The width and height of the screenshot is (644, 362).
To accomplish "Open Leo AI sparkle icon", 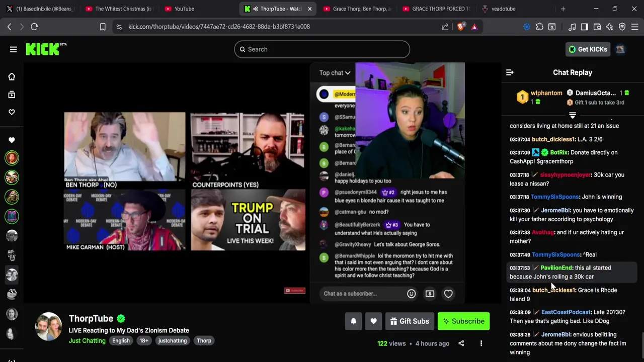I will [609, 27].
